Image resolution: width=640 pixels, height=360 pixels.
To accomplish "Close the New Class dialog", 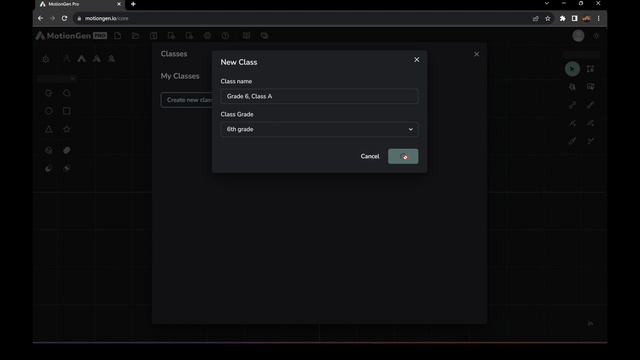I will coord(416,60).
